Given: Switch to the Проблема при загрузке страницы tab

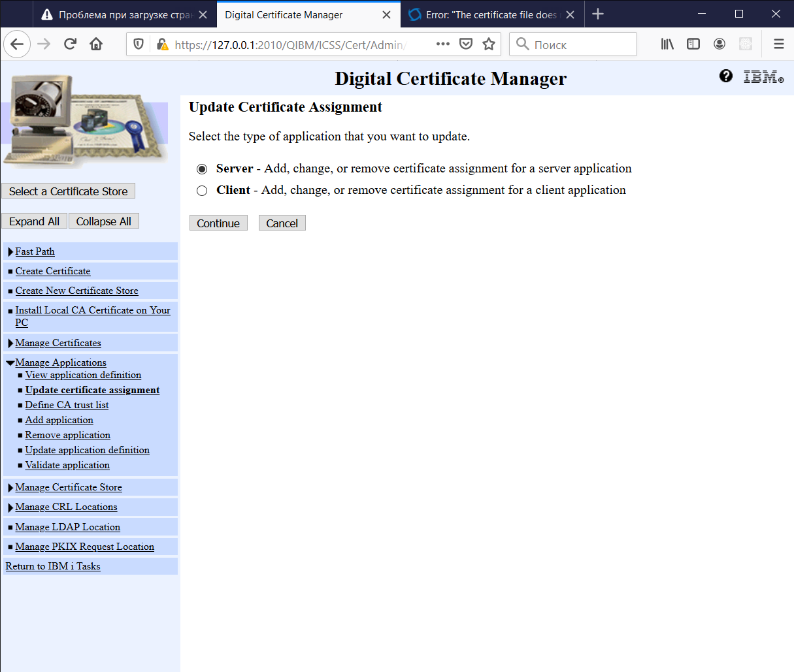Looking at the screenshot, I should (124, 14).
